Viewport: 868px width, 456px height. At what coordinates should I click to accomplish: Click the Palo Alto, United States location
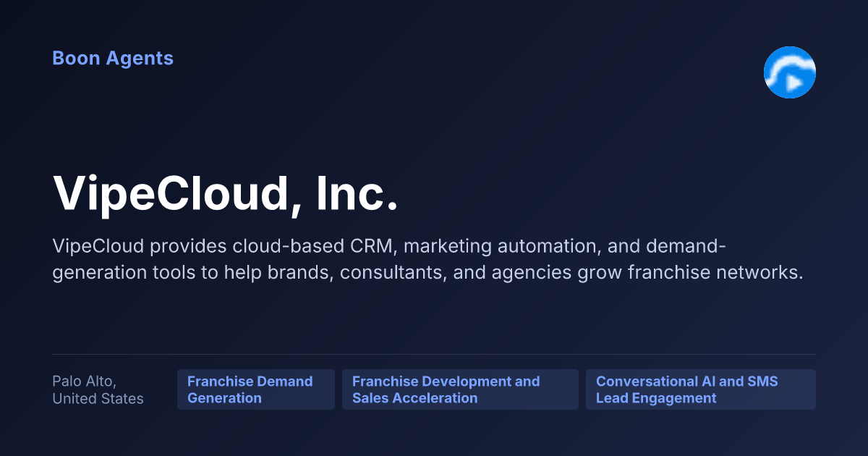click(98, 389)
